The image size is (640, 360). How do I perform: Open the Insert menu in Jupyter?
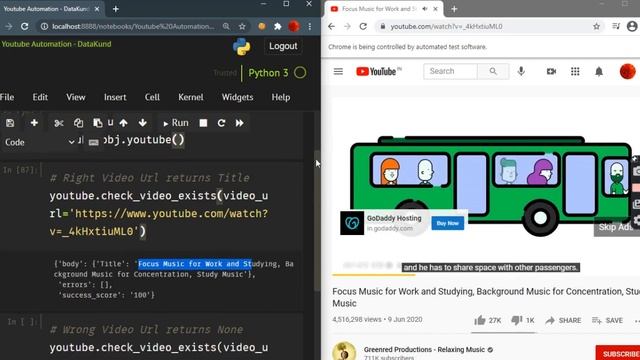115,97
